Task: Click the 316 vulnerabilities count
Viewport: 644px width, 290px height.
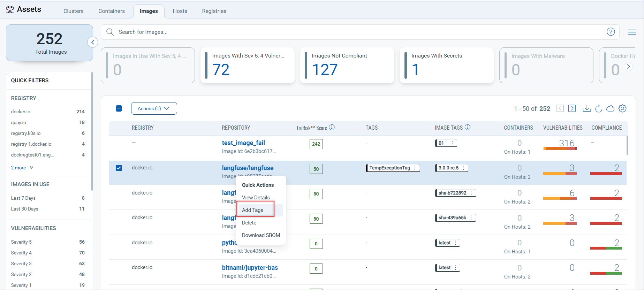Action: point(567,143)
